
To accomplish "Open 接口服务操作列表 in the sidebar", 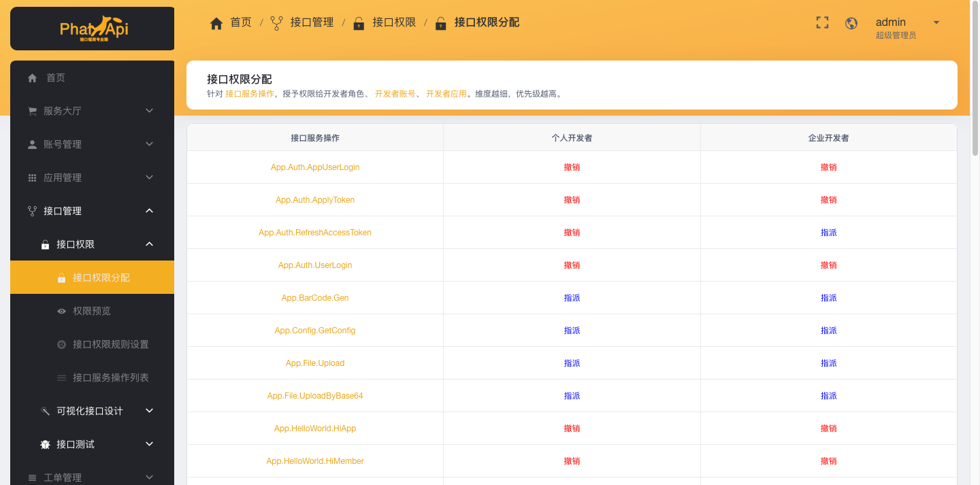I will tap(92, 378).
